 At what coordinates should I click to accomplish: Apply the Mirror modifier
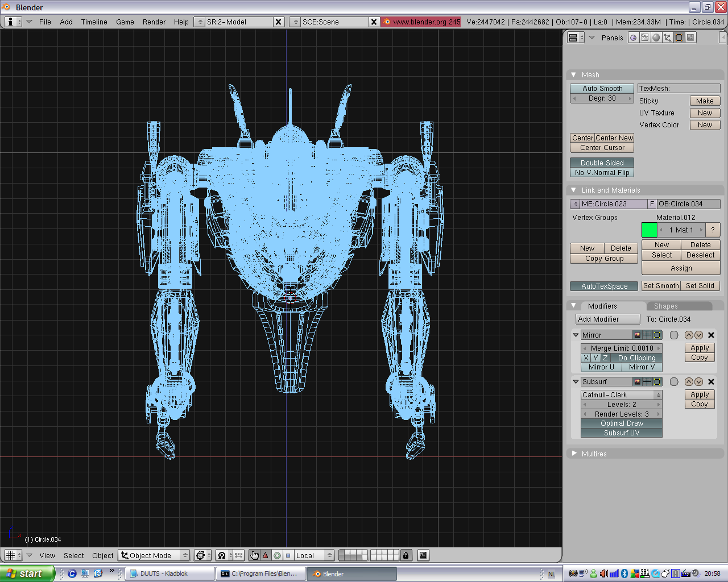699,347
